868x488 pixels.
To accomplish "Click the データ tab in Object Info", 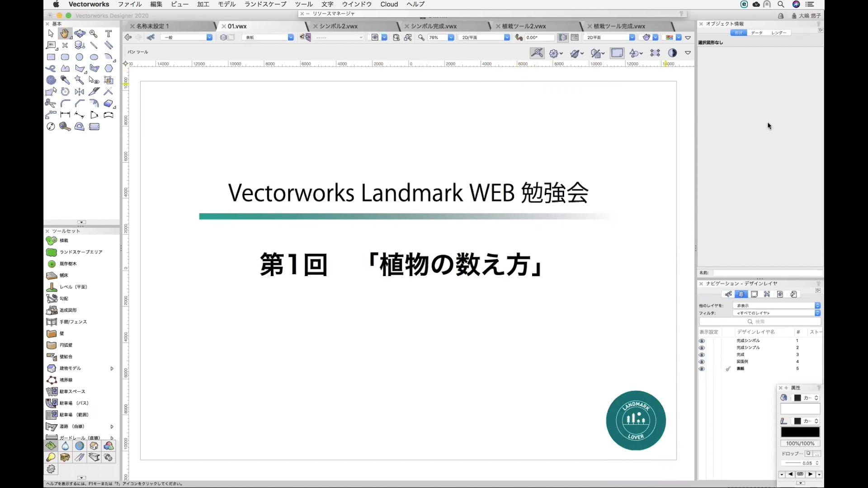I will coord(757,33).
